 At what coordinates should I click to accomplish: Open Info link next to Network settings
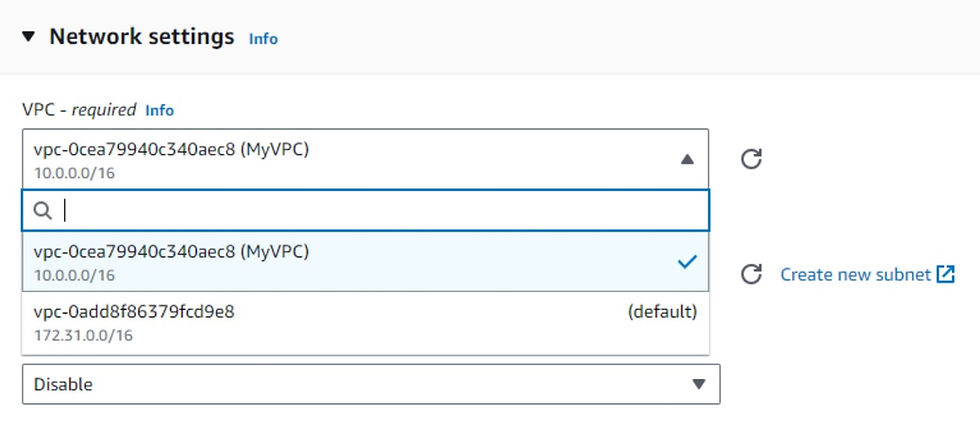[x=263, y=39]
